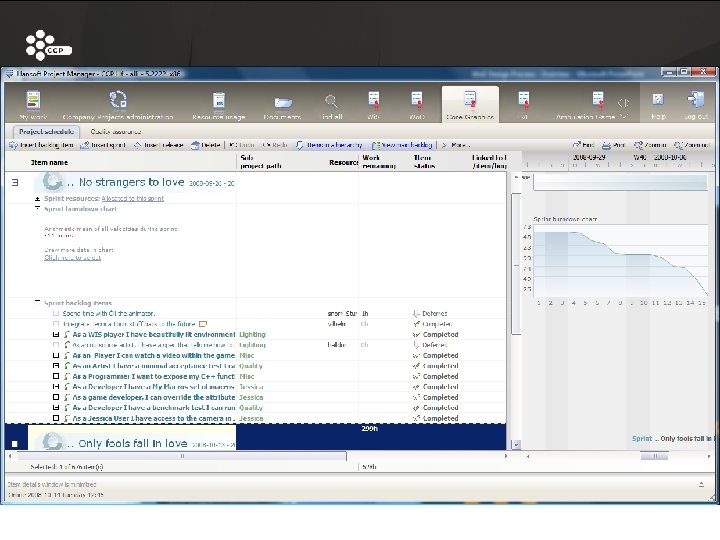Click the Log out icon

pos(696,100)
